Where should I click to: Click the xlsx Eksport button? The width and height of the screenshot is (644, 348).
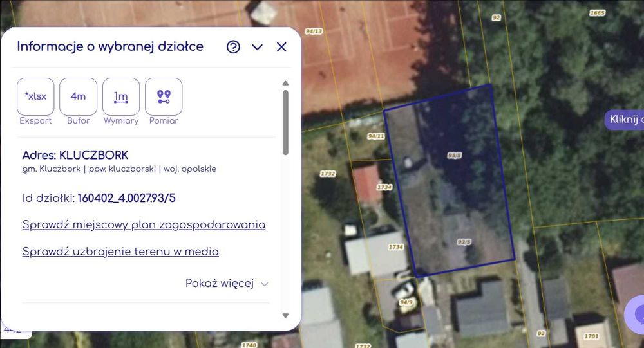(35, 96)
